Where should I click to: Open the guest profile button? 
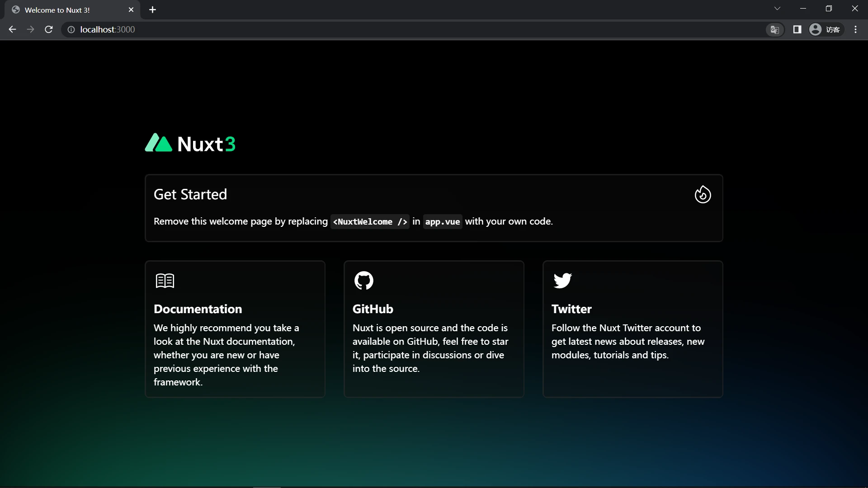[x=826, y=30]
